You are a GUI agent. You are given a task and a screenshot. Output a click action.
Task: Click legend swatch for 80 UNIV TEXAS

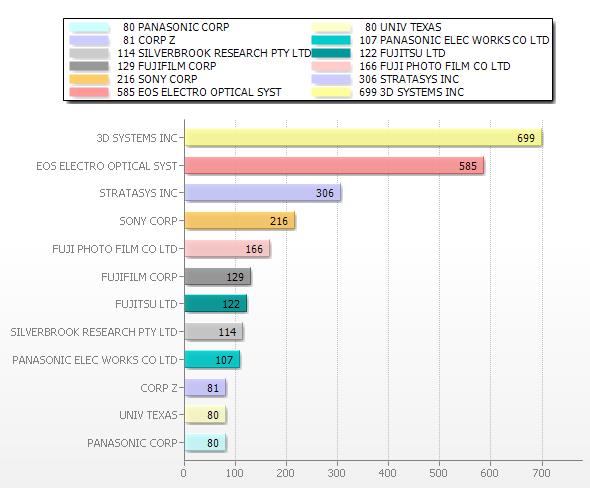point(331,27)
